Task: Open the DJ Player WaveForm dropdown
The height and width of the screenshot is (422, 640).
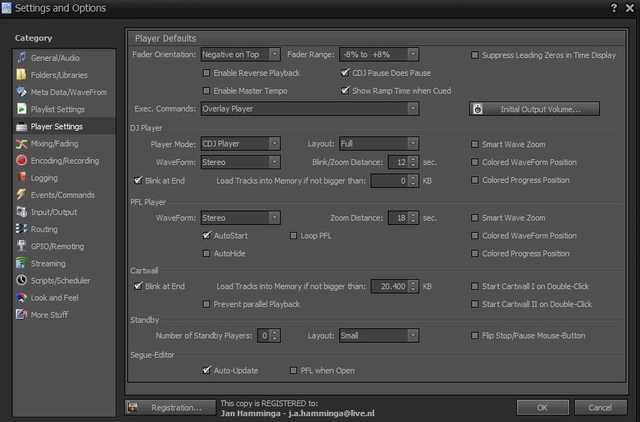Action: [x=240, y=162]
